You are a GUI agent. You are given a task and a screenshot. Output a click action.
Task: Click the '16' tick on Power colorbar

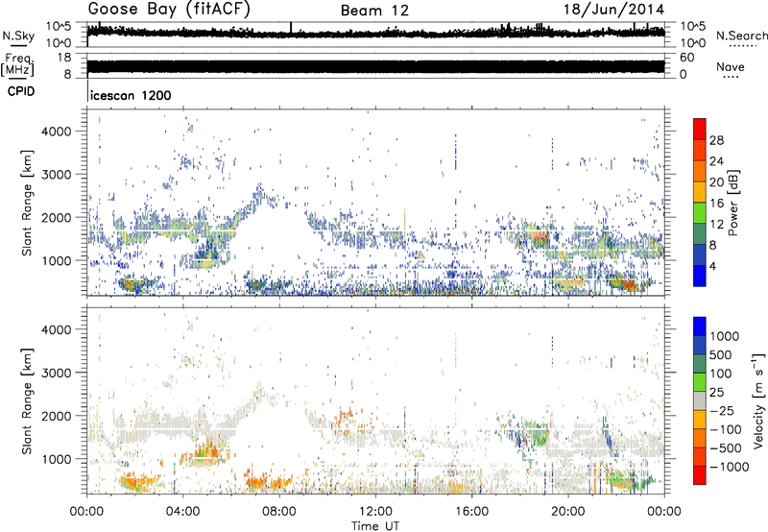click(x=716, y=204)
